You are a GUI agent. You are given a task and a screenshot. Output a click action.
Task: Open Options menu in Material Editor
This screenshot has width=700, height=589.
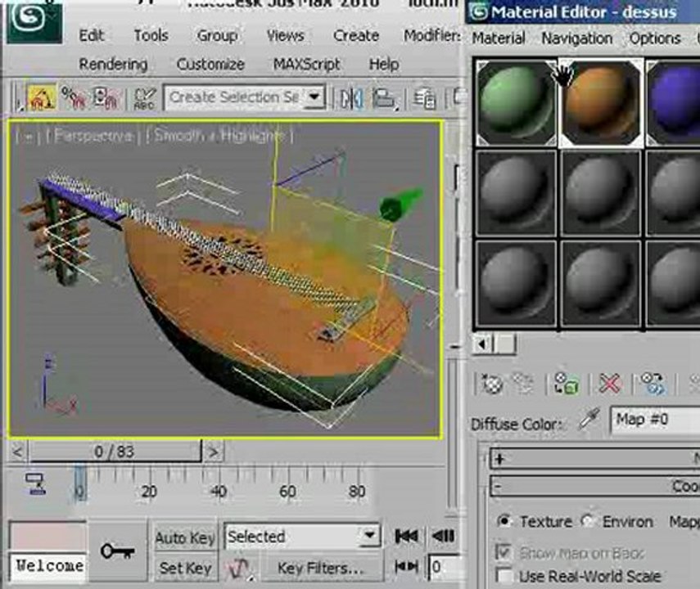tap(655, 38)
